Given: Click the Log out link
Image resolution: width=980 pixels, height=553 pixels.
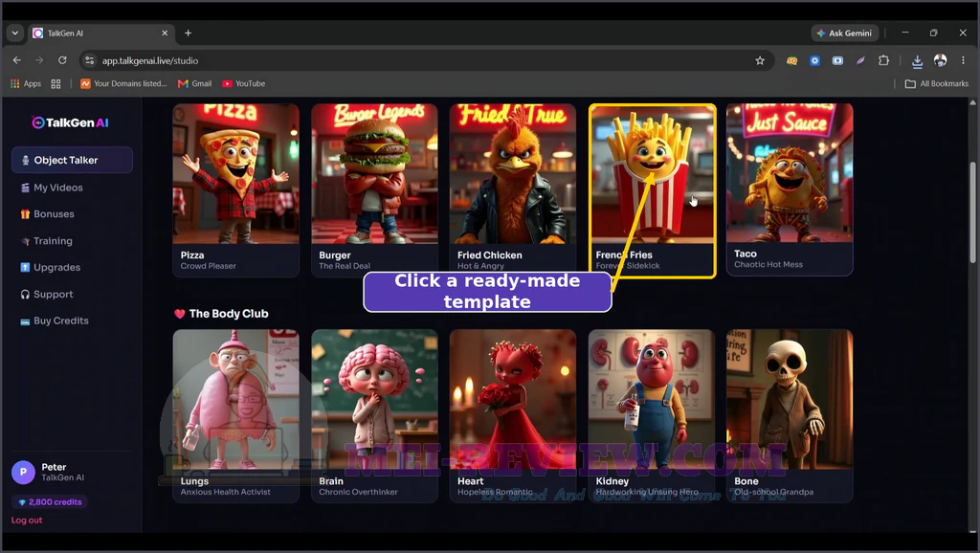Looking at the screenshot, I should [27, 520].
